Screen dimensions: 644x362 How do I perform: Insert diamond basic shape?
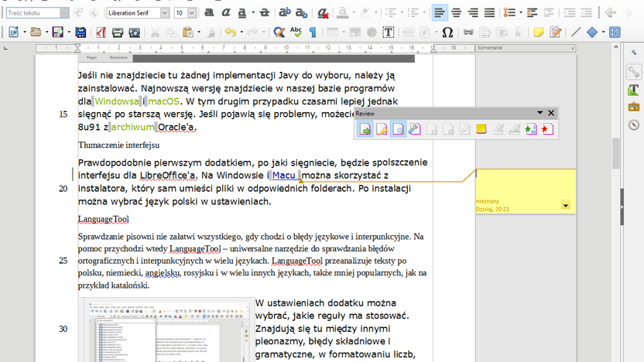[x=592, y=32]
